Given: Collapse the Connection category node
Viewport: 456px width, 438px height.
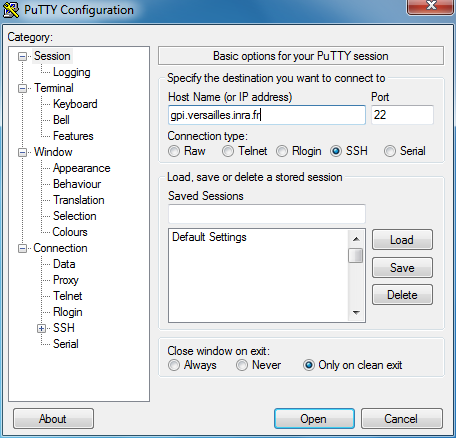Looking at the screenshot, I should (22, 248).
